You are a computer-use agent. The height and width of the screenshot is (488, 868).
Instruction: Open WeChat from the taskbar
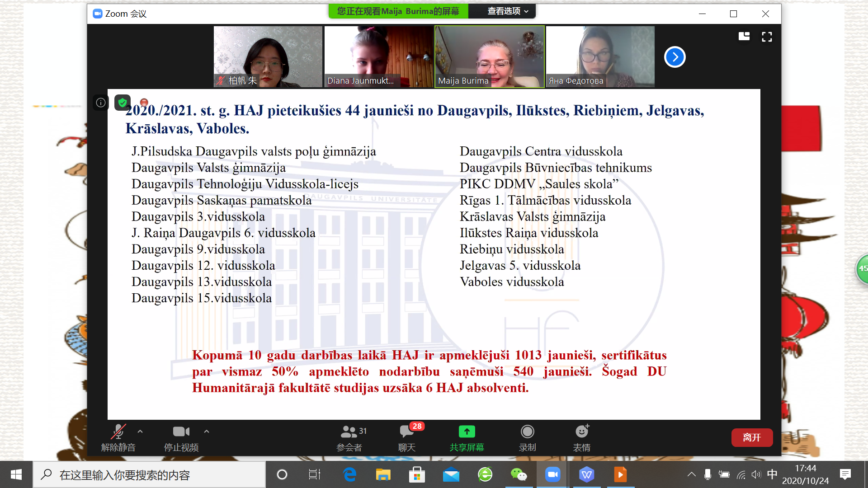pyautogui.click(x=519, y=474)
